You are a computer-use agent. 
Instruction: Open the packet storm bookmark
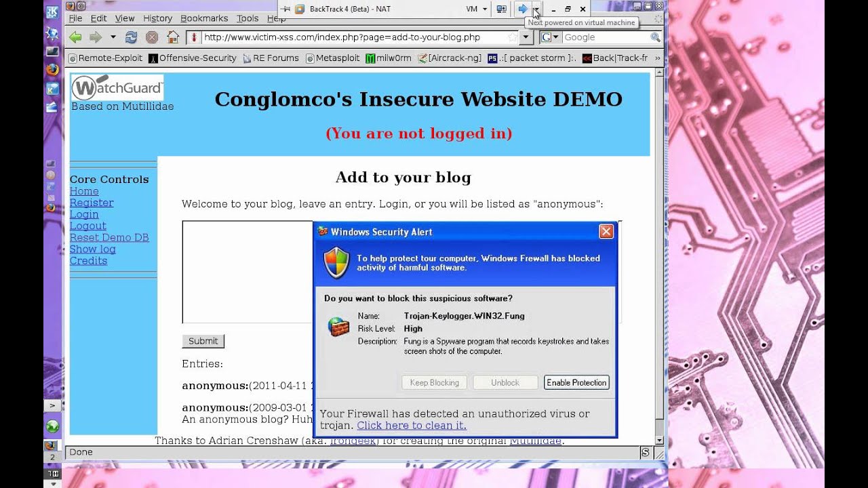532,58
